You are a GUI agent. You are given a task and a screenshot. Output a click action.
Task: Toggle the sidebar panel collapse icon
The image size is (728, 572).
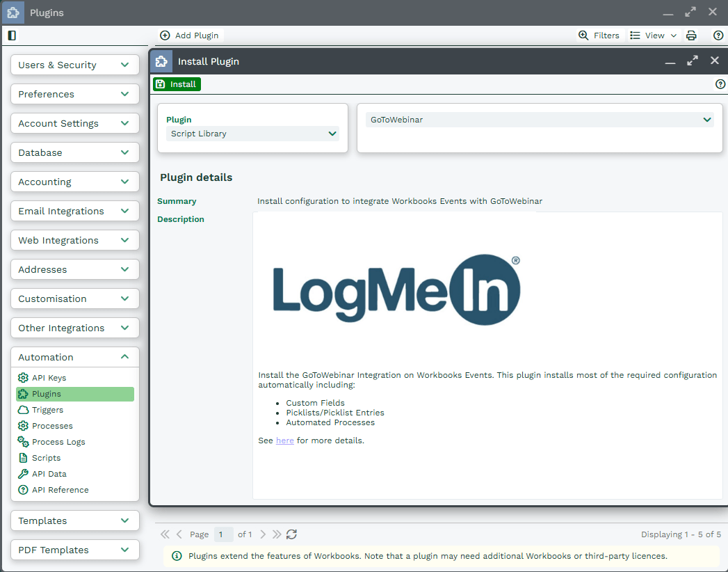coord(12,35)
